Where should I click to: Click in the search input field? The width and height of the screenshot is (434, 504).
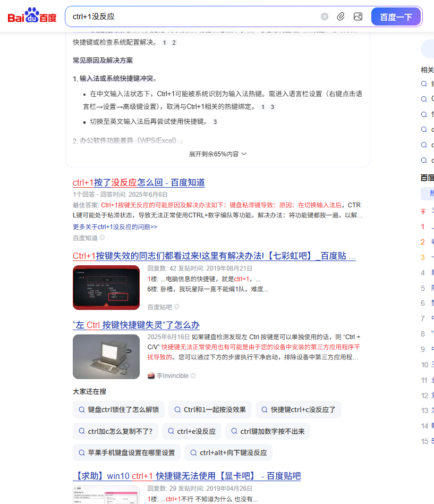click(x=191, y=16)
